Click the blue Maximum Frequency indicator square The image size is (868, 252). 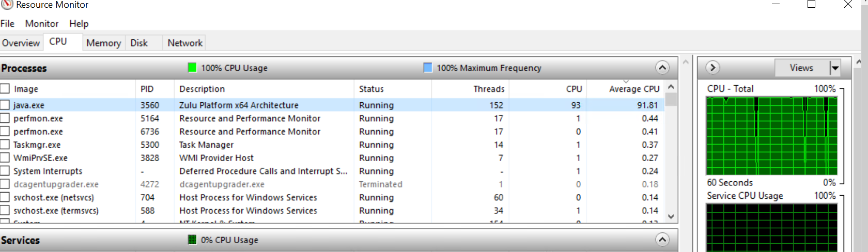428,68
